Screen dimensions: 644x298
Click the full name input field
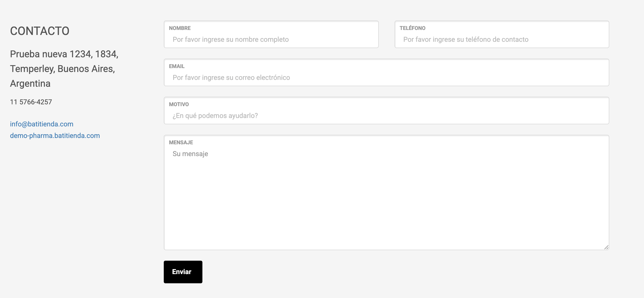point(271,39)
